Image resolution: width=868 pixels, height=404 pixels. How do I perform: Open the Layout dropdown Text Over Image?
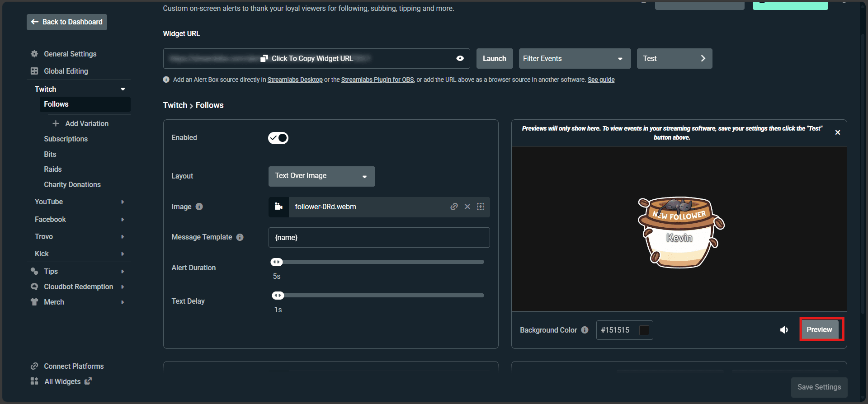coord(322,176)
